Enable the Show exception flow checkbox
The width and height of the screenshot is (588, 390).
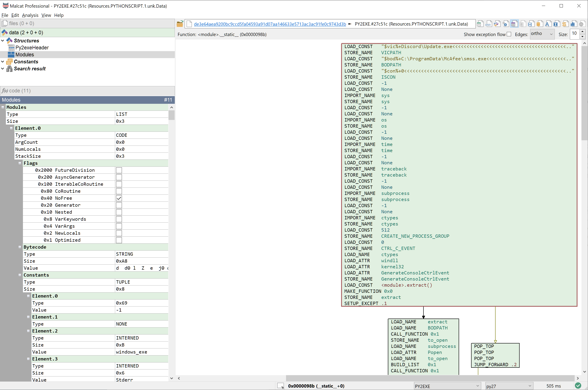(x=509, y=34)
